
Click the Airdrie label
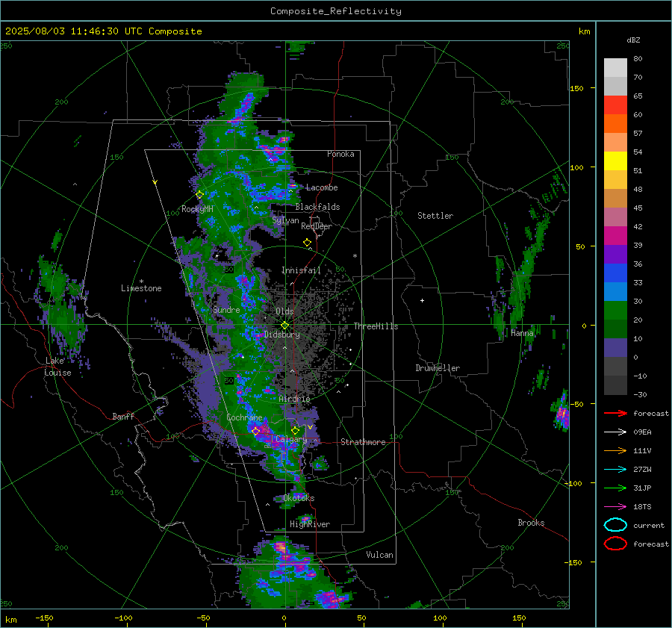pyautogui.click(x=294, y=399)
